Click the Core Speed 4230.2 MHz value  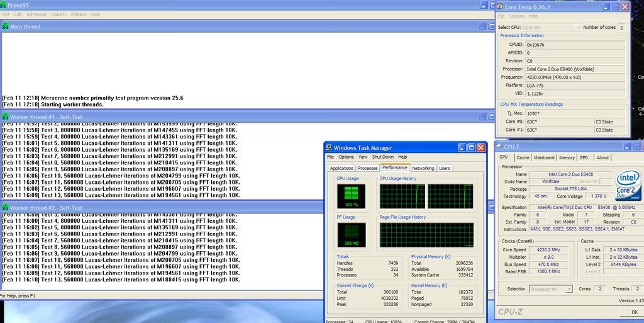pos(548,249)
